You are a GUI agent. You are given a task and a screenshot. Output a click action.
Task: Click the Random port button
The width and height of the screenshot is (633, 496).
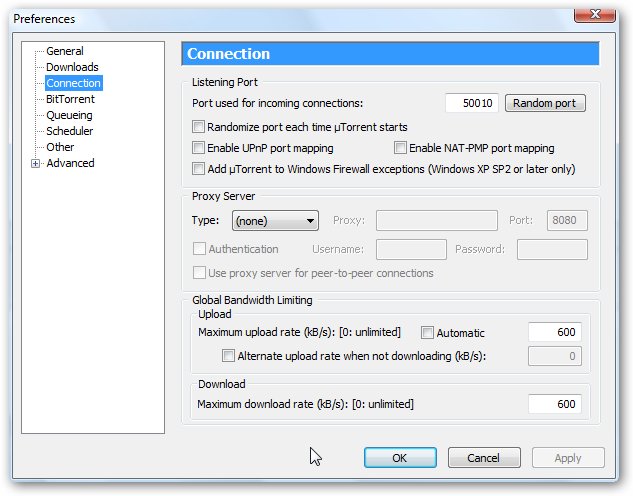click(545, 103)
